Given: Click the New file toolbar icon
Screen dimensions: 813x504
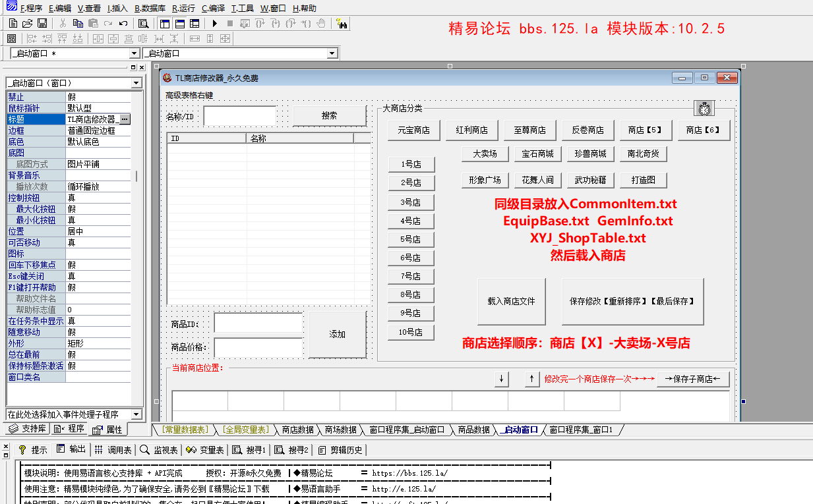Looking at the screenshot, I should [x=13, y=24].
